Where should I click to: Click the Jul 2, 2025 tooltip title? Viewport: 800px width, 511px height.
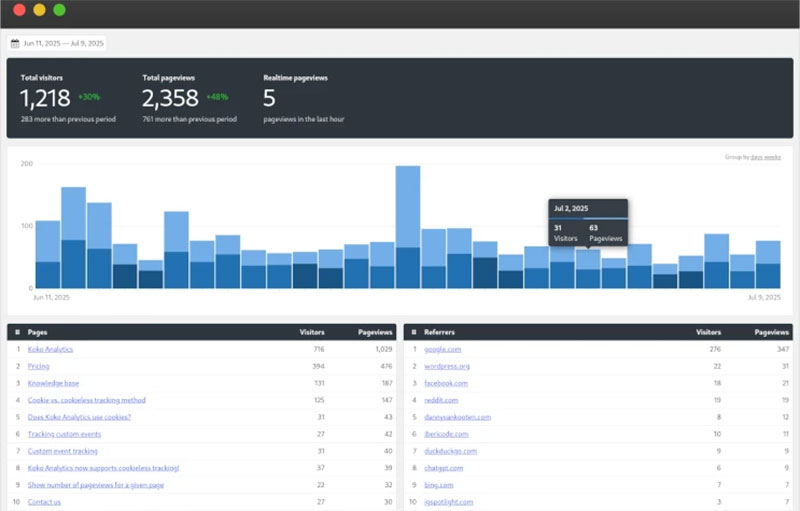(x=571, y=209)
